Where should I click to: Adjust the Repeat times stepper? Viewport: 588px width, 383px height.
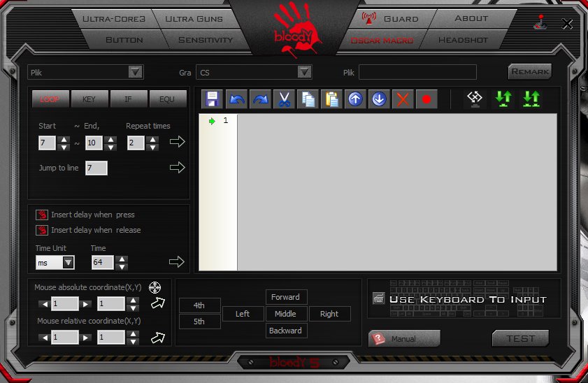[152, 143]
